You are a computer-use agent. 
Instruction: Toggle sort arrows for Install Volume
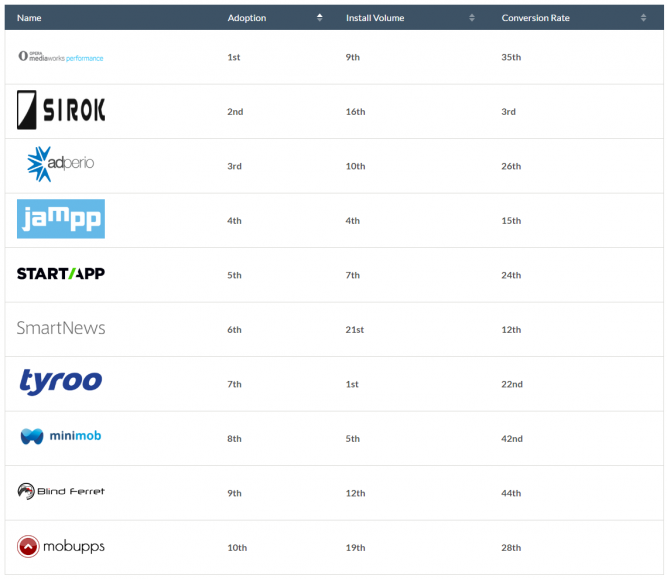472,17
